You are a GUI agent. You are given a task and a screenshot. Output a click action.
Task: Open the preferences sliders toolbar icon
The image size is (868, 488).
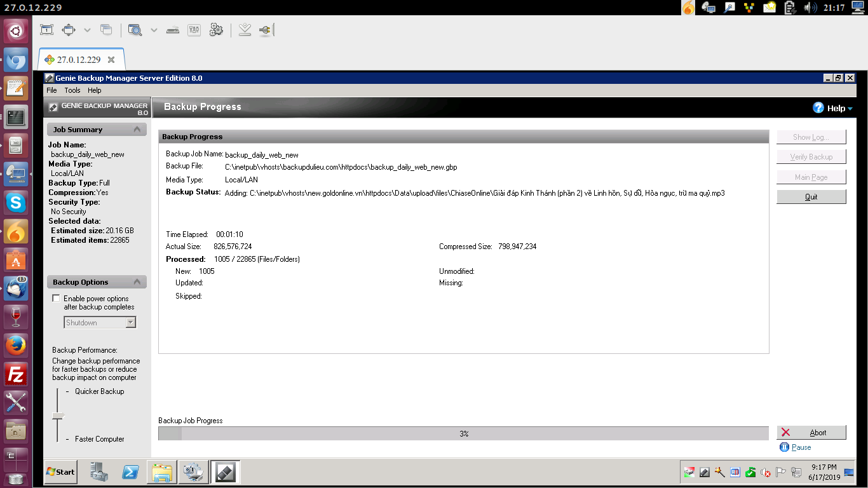pos(194,30)
